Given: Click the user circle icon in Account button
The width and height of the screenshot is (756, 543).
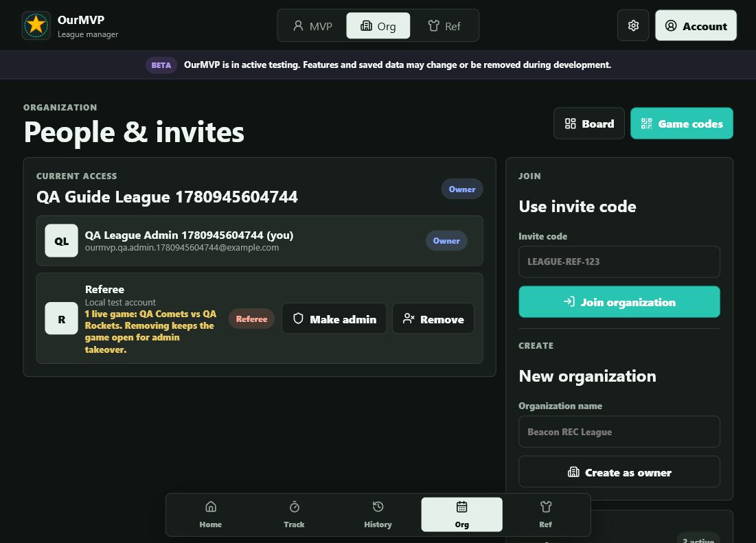Looking at the screenshot, I should [x=671, y=25].
